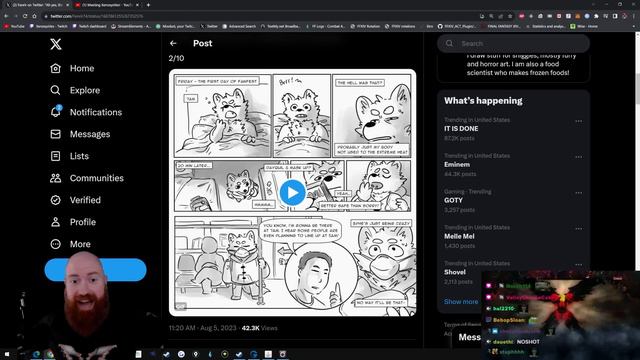Open the GOTY trending topic
This screenshot has height=360, width=640.
pos(453,200)
